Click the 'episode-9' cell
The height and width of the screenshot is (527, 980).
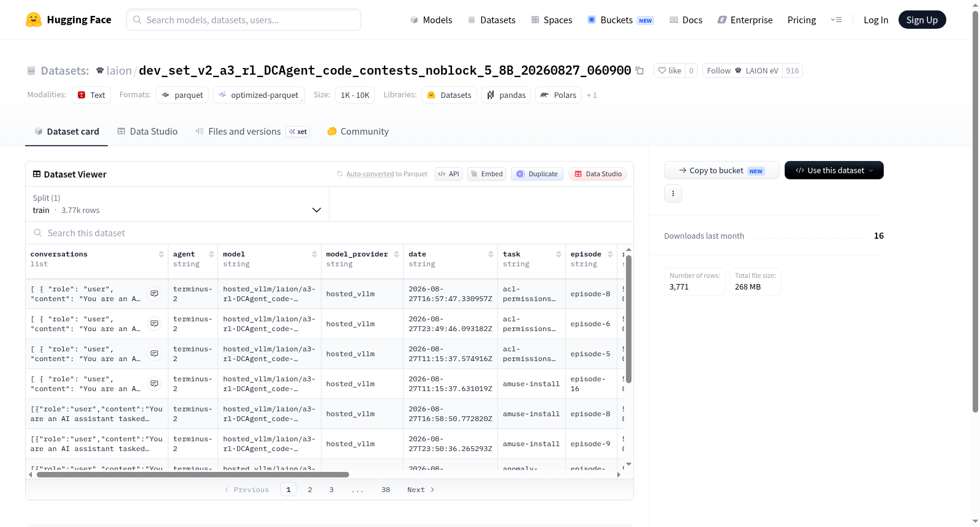(590, 444)
